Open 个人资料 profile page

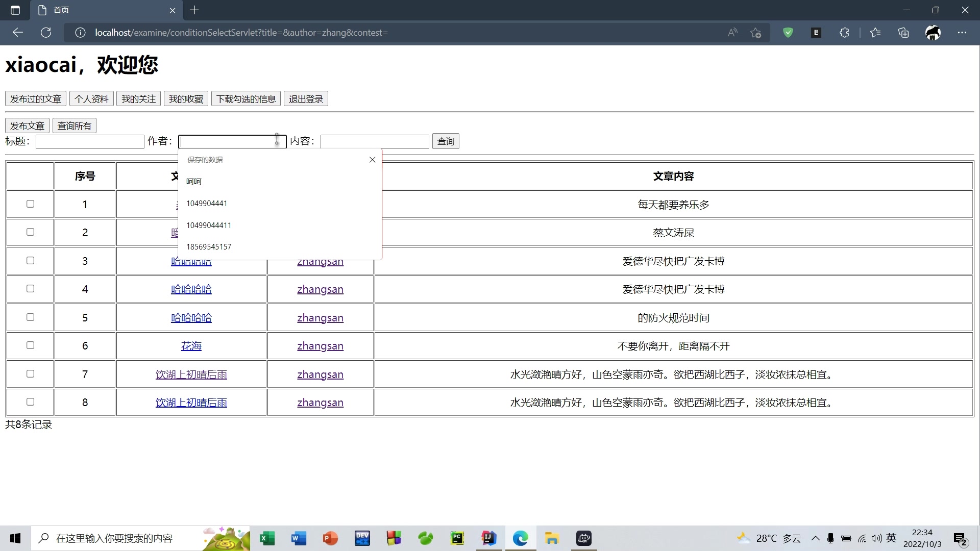[91, 99]
